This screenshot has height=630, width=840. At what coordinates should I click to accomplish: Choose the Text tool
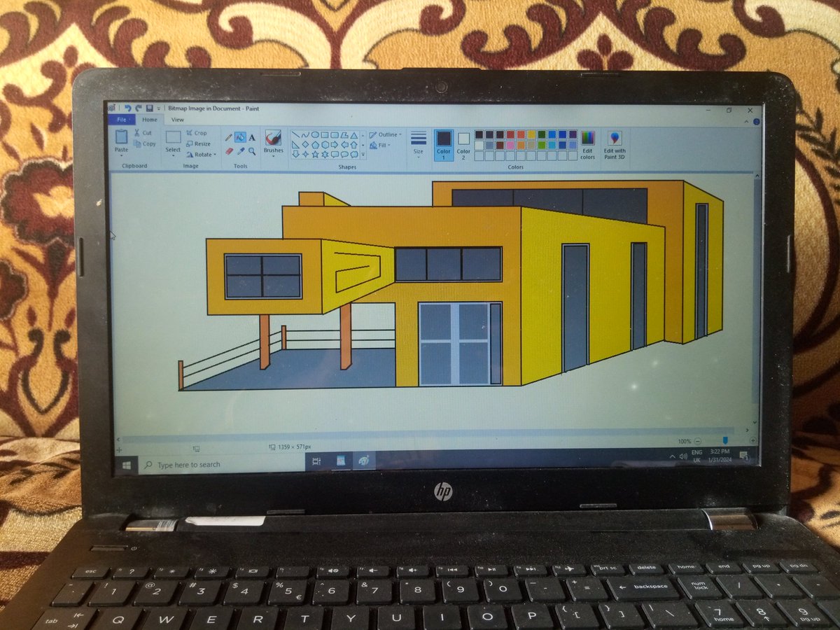point(252,136)
